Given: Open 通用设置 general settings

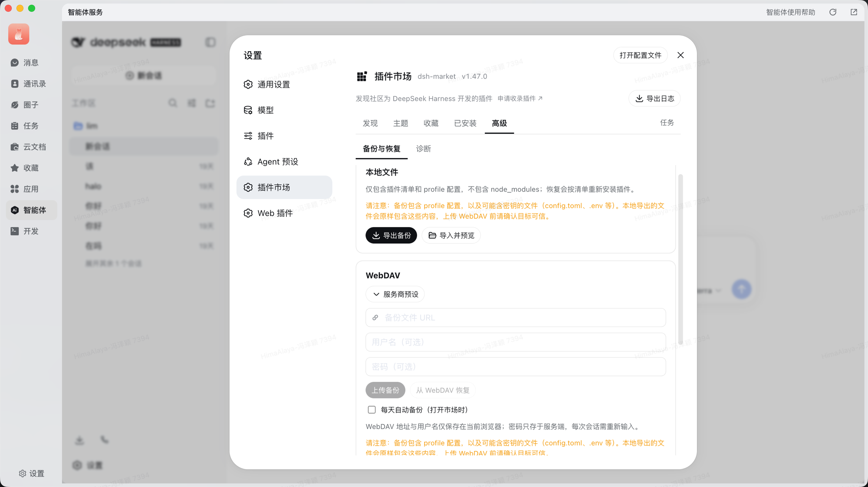Looking at the screenshot, I should [284, 84].
